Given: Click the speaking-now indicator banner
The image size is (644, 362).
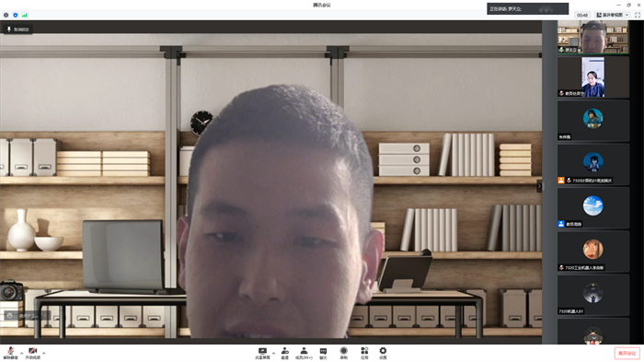Looking at the screenshot, I should click(x=528, y=8).
